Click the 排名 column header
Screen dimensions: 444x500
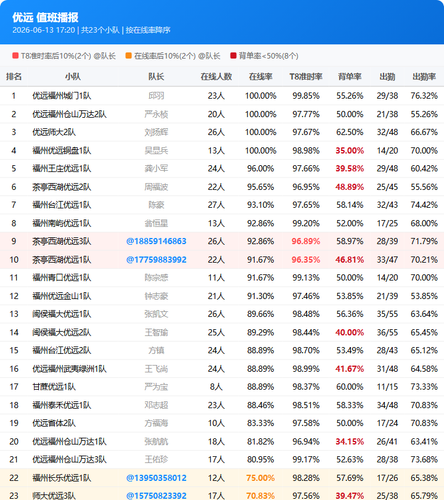point(14,77)
